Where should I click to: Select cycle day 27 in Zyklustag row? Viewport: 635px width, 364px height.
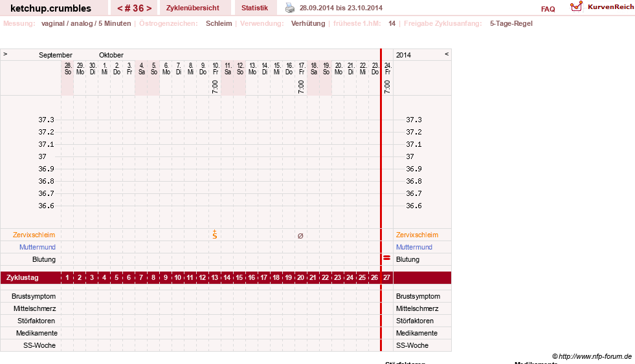pyautogui.click(x=386, y=277)
